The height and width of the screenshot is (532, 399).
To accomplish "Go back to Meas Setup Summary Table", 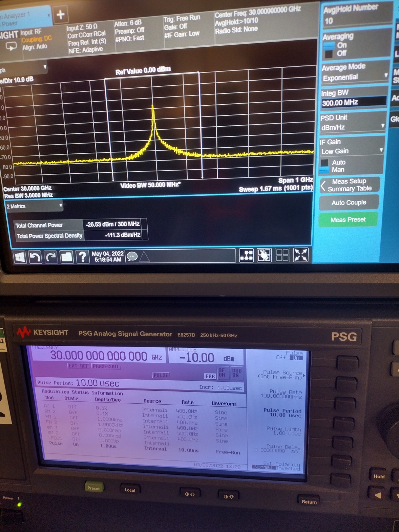I will (x=350, y=185).
